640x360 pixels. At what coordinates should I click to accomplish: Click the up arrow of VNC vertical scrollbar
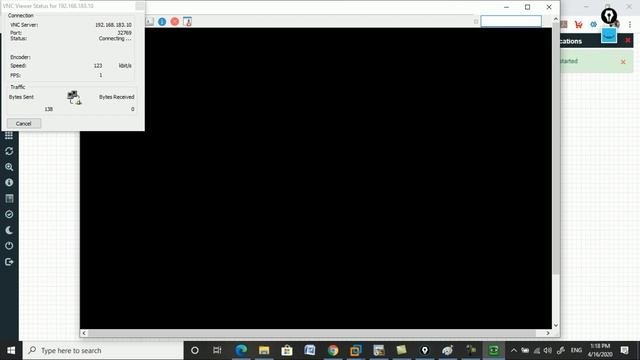click(556, 19)
